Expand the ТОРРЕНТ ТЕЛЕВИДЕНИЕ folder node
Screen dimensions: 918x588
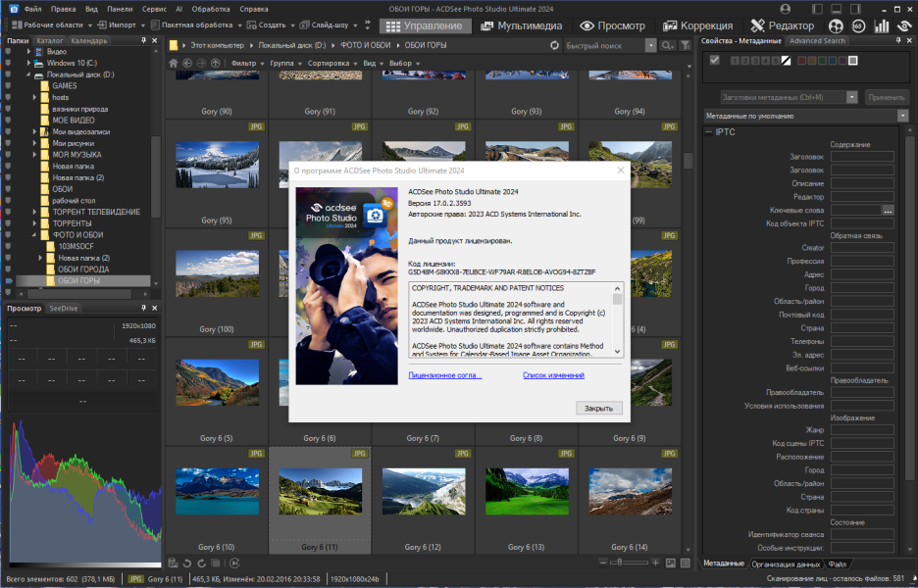34,212
